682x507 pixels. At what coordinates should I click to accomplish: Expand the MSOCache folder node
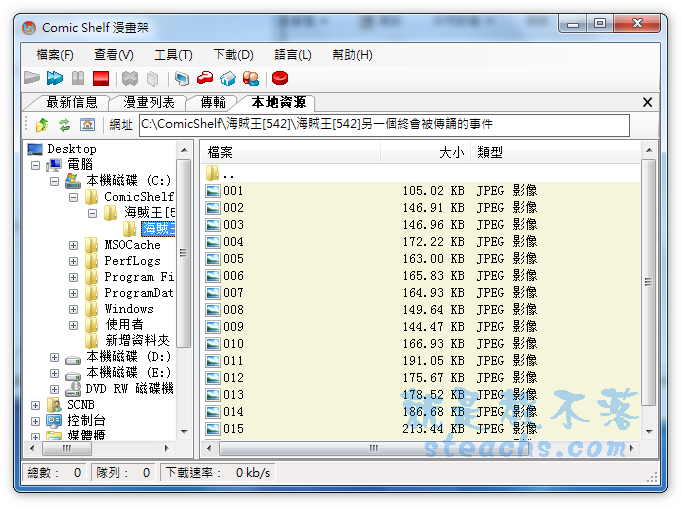tap(74, 246)
